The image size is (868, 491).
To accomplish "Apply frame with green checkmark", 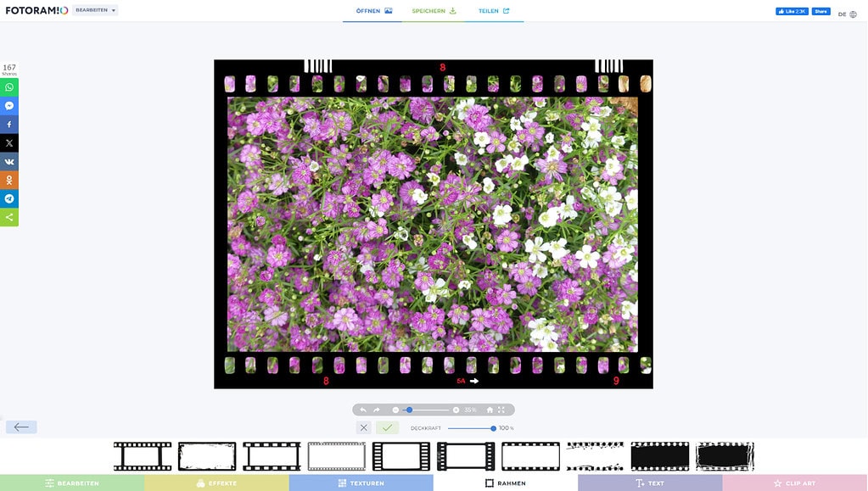I will tap(387, 427).
